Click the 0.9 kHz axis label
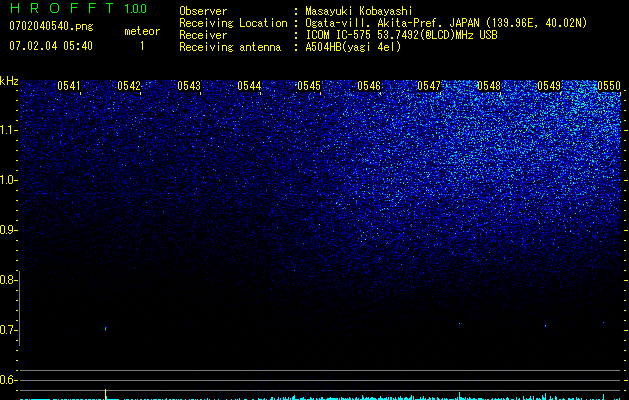The width and height of the screenshot is (629, 400). (8, 230)
